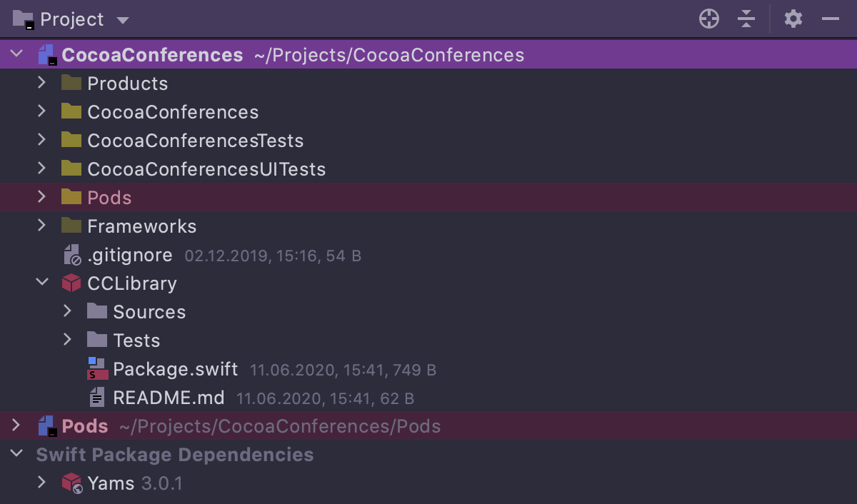Click the Collapse All icon in header
Viewport: 857px width, 504px height.
click(746, 19)
